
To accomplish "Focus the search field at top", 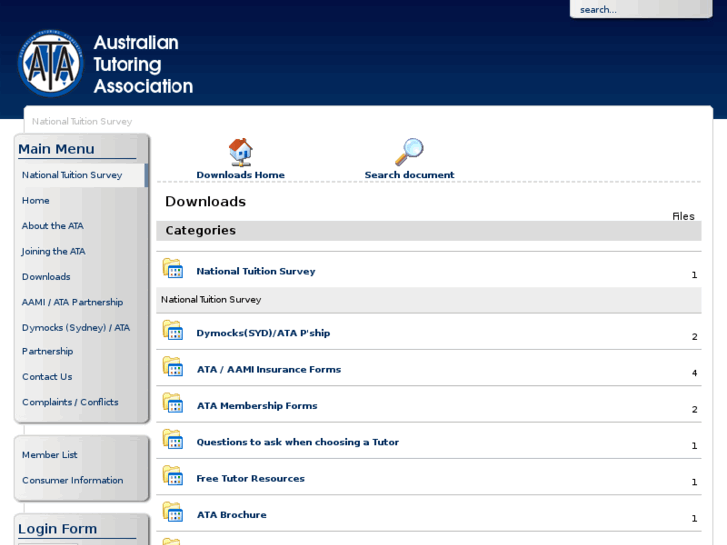I will [x=641, y=9].
